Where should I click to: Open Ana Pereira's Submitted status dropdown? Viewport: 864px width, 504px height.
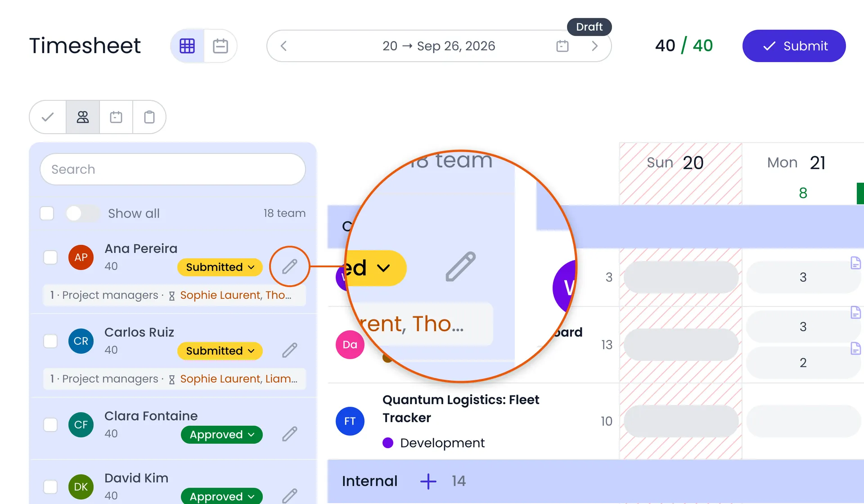pyautogui.click(x=220, y=267)
